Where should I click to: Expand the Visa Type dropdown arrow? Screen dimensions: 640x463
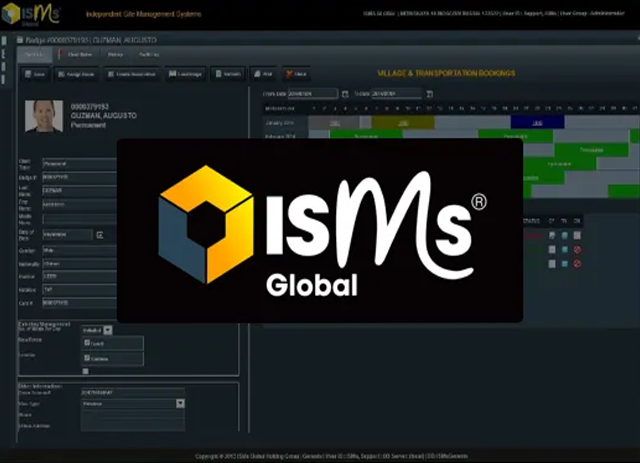(x=180, y=403)
